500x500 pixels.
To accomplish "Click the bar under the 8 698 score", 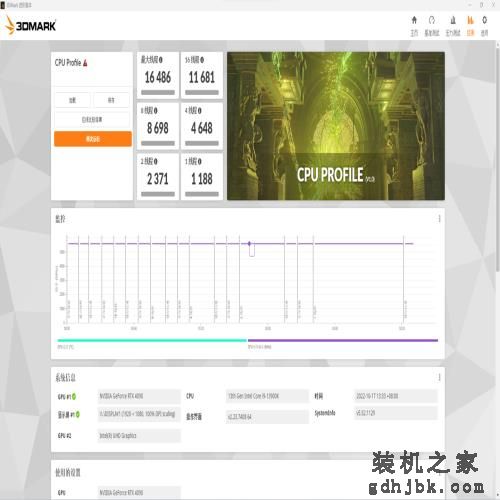I will pos(158,143).
